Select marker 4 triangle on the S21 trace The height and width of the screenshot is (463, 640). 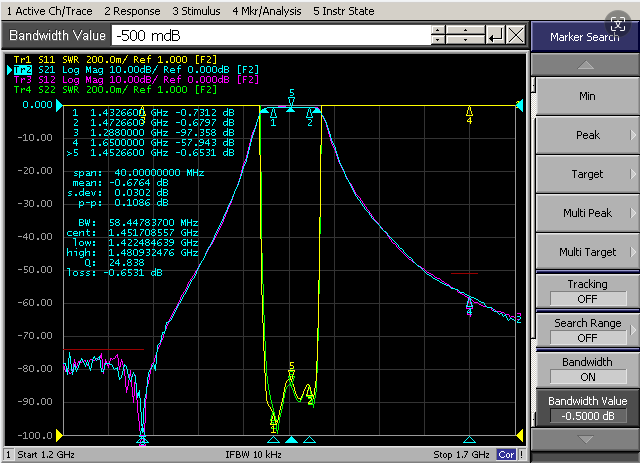[469, 303]
